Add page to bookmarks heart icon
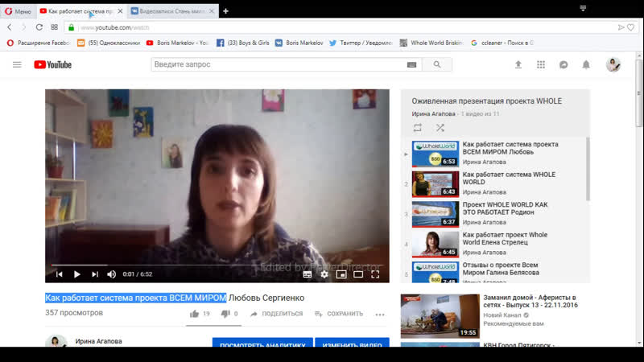 [x=631, y=27]
